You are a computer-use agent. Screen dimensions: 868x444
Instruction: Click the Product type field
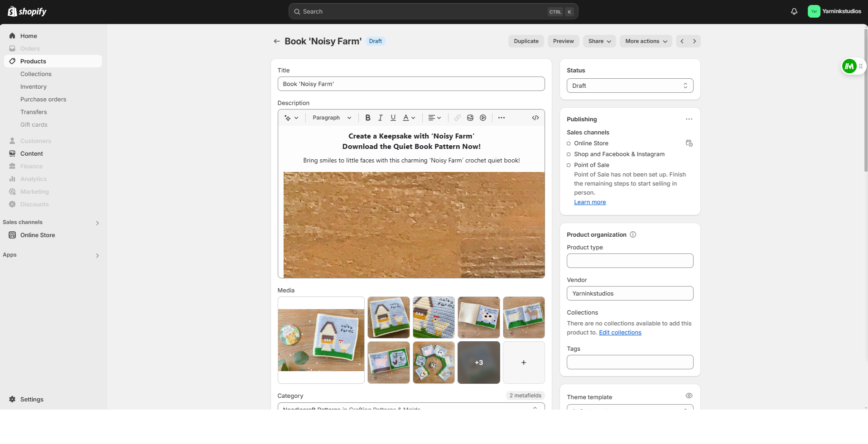pyautogui.click(x=630, y=261)
